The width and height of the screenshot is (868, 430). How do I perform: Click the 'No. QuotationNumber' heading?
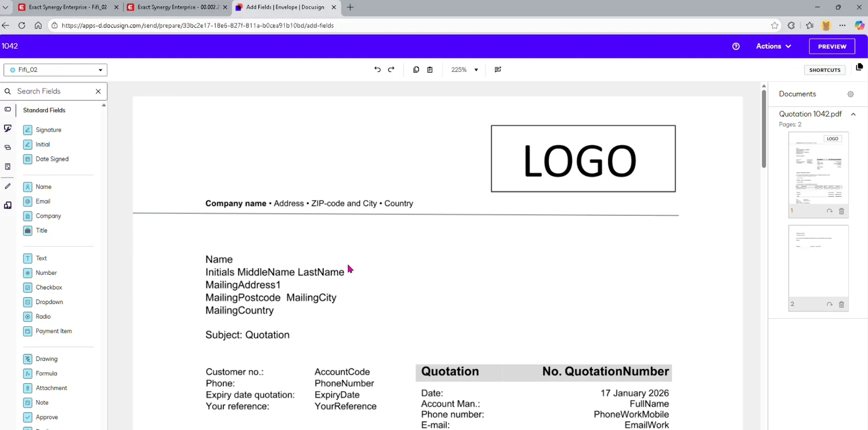coord(605,372)
